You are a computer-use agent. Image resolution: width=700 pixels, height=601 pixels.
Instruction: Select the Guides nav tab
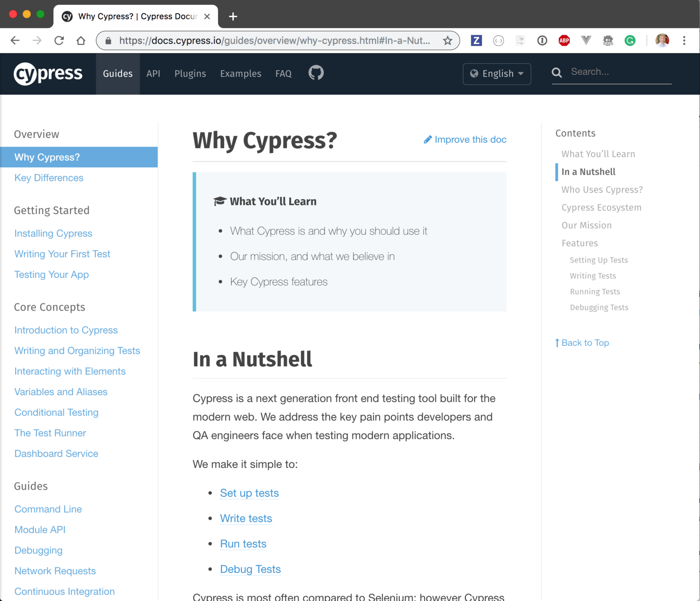117,73
